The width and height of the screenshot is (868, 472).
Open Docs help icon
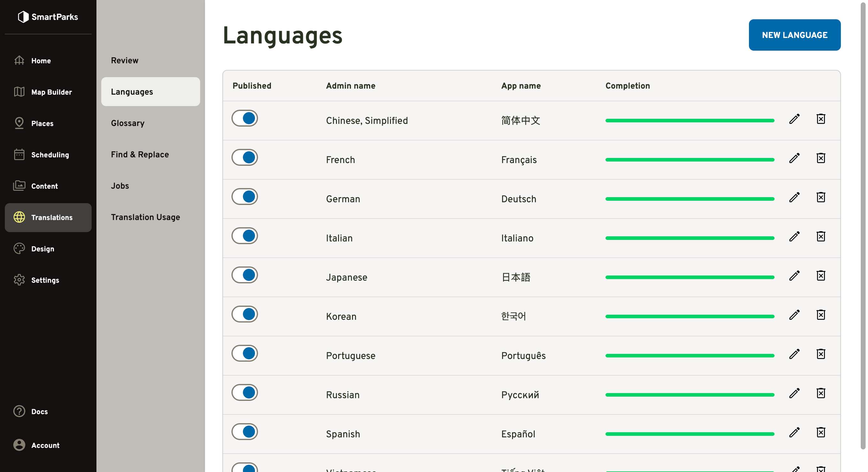[x=19, y=411]
